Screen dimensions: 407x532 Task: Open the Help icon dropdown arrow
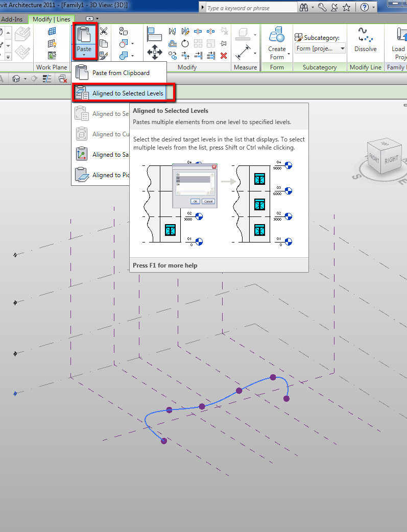pos(373,8)
